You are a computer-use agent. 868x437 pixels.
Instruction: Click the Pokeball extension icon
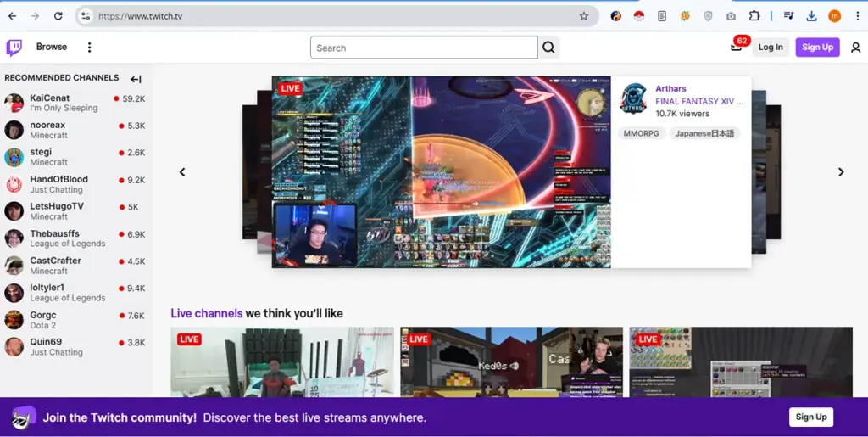pyautogui.click(x=639, y=16)
